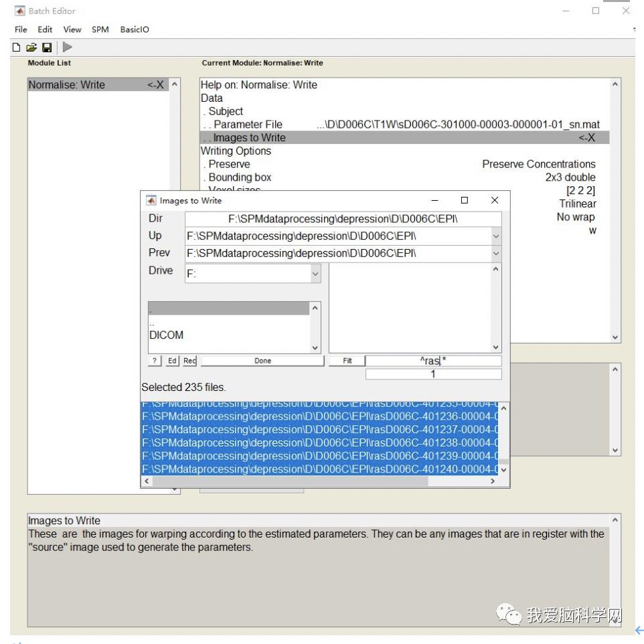The height and width of the screenshot is (644, 644).
Task: Select the Bounding box row
Action: [x=404, y=177]
